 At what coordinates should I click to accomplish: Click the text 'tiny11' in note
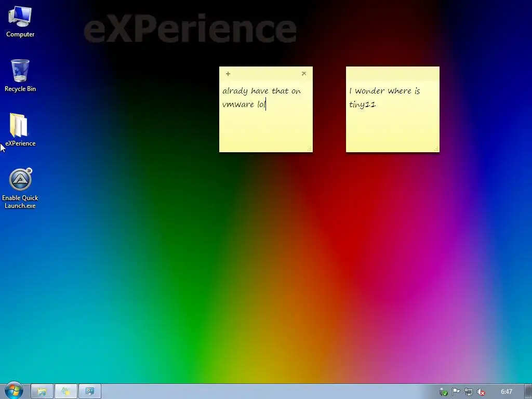[x=362, y=104]
